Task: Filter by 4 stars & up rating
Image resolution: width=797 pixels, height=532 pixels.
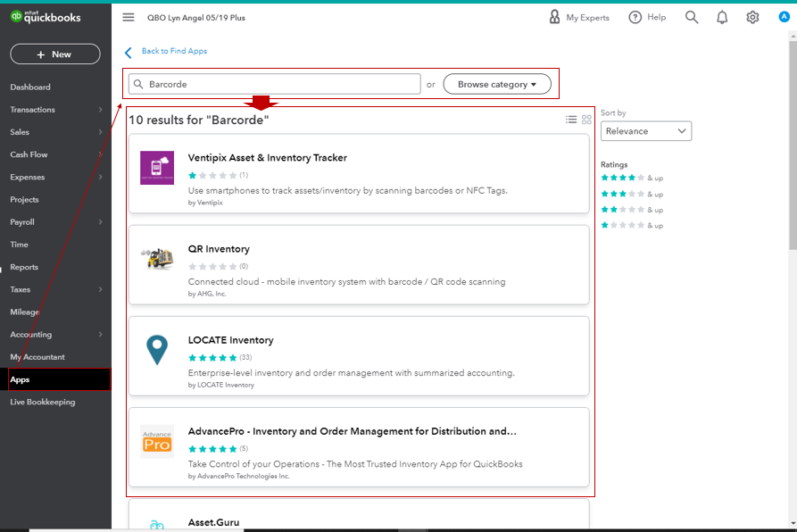Action: tap(632, 178)
